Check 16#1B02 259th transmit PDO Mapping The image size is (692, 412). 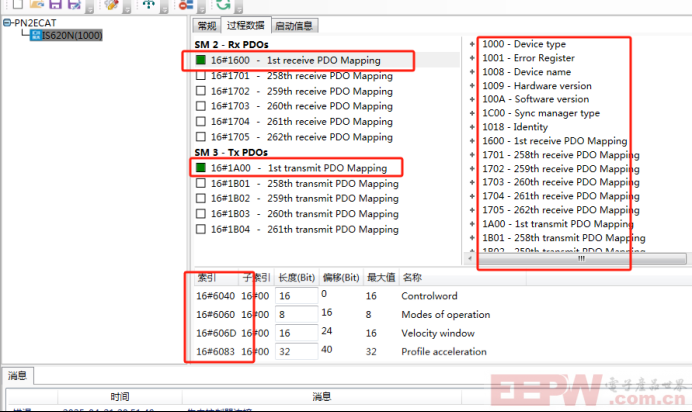point(201,198)
